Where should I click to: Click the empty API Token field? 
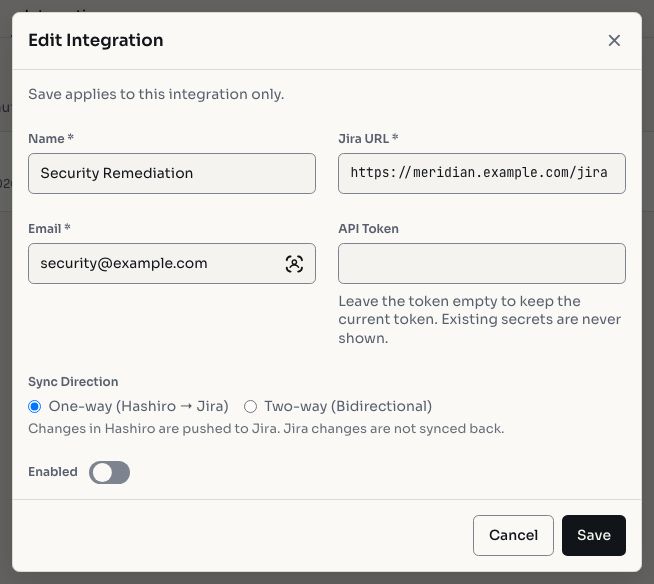point(482,263)
